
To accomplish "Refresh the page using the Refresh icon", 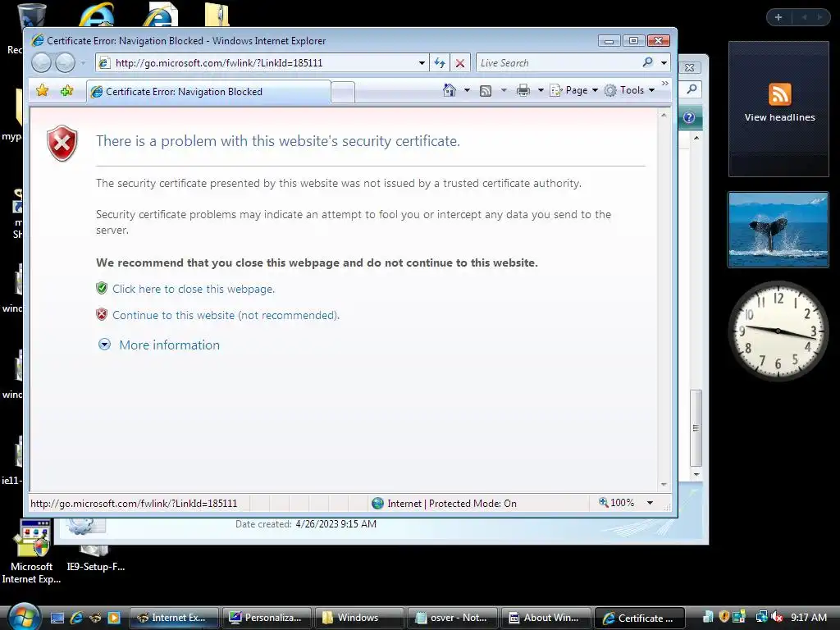I will [440, 62].
